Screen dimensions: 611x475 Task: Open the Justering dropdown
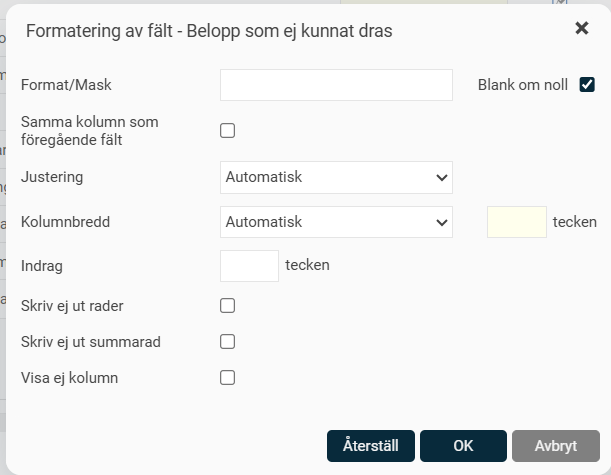[336, 177]
